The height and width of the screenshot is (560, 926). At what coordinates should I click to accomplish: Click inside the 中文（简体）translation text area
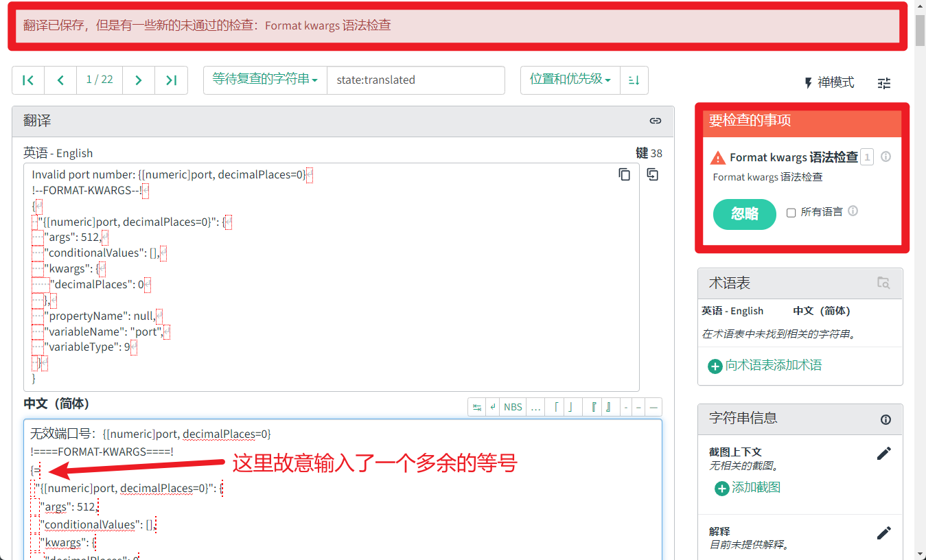[x=412, y=508]
